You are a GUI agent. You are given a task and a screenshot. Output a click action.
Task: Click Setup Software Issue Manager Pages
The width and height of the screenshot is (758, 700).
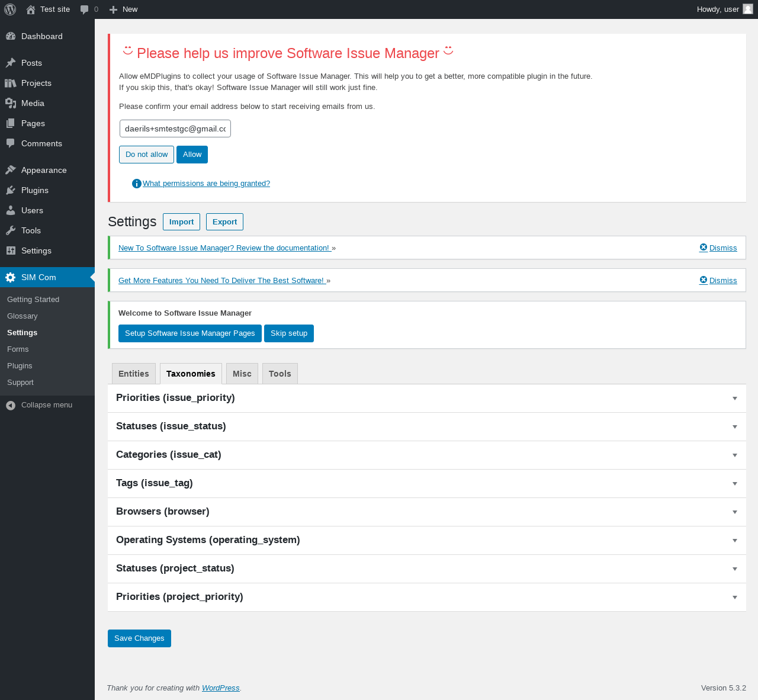[x=190, y=333]
